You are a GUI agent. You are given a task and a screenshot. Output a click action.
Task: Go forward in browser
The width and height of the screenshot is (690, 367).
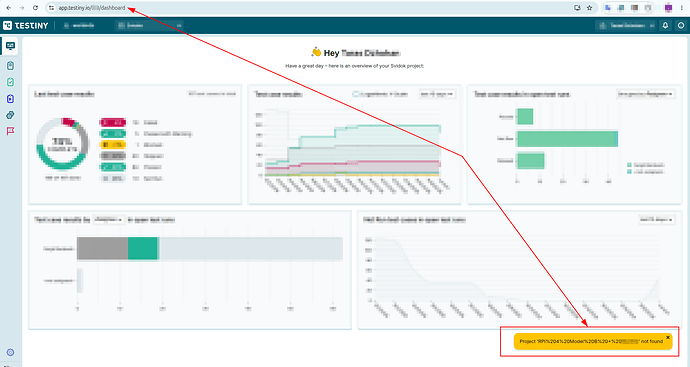pos(22,7)
